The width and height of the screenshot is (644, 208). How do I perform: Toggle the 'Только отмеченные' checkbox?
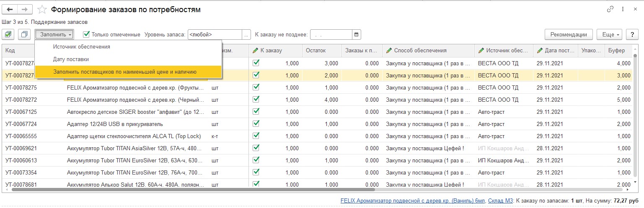pos(86,34)
